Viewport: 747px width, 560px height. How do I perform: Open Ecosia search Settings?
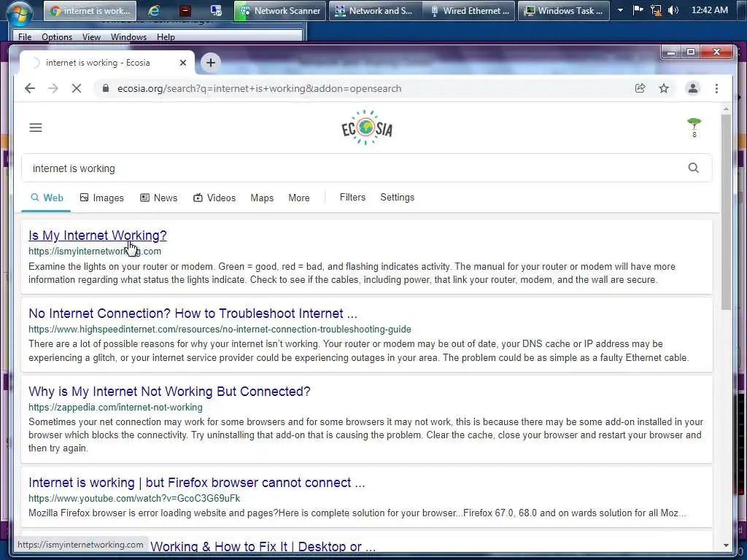pyautogui.click(x=398, y=197)
